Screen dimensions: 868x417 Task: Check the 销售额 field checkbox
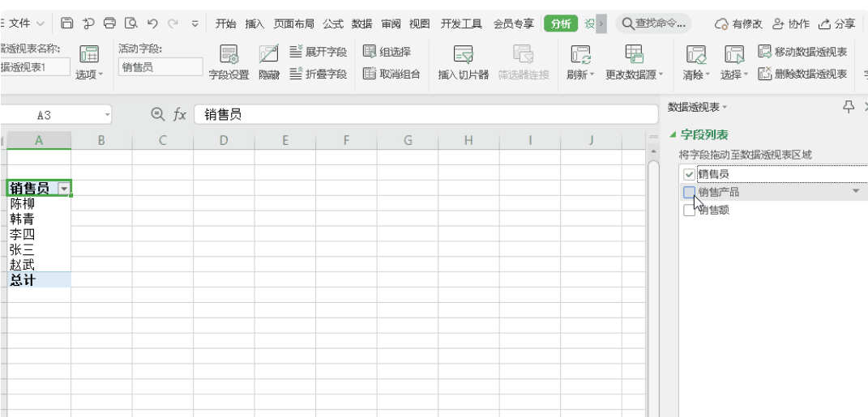(x=689, y=211)
